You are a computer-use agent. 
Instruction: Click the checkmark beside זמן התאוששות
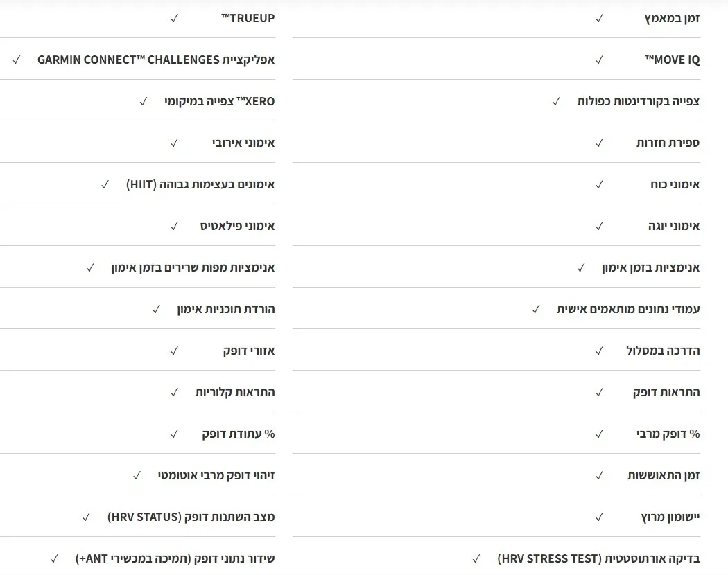click(600, 475)
